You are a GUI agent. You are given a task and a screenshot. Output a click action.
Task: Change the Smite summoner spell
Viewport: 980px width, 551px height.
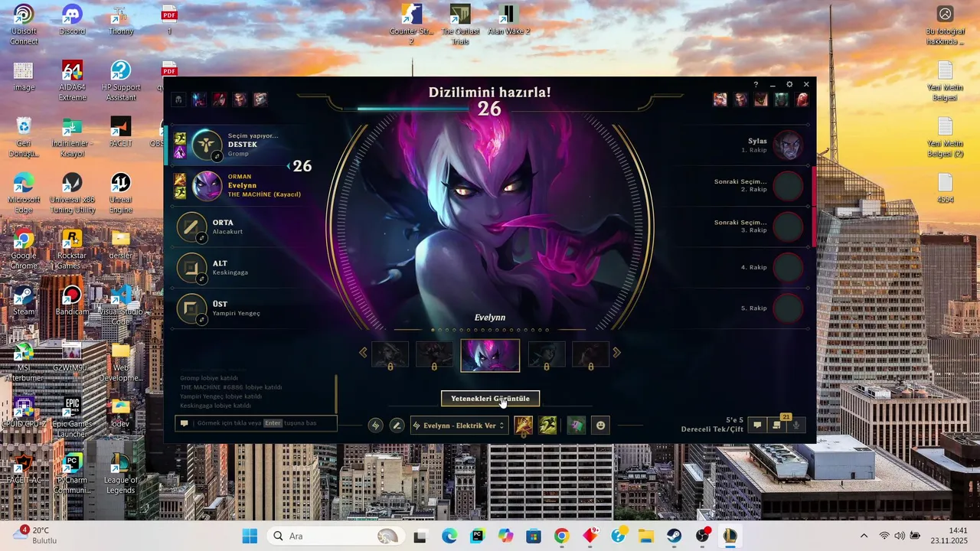(x=524, y=425)
